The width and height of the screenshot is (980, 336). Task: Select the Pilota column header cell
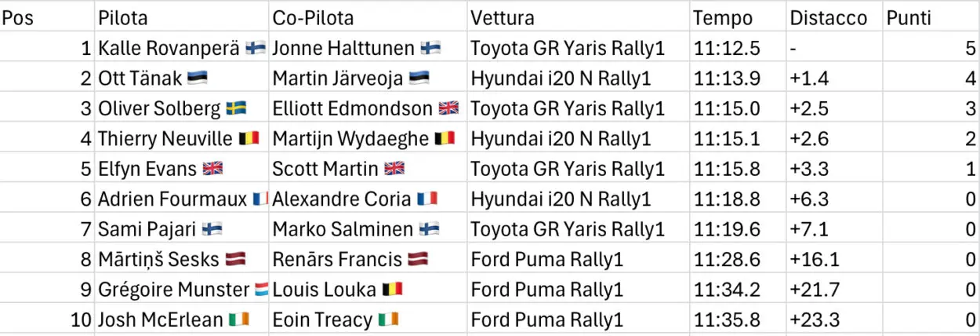pos(182,18)
